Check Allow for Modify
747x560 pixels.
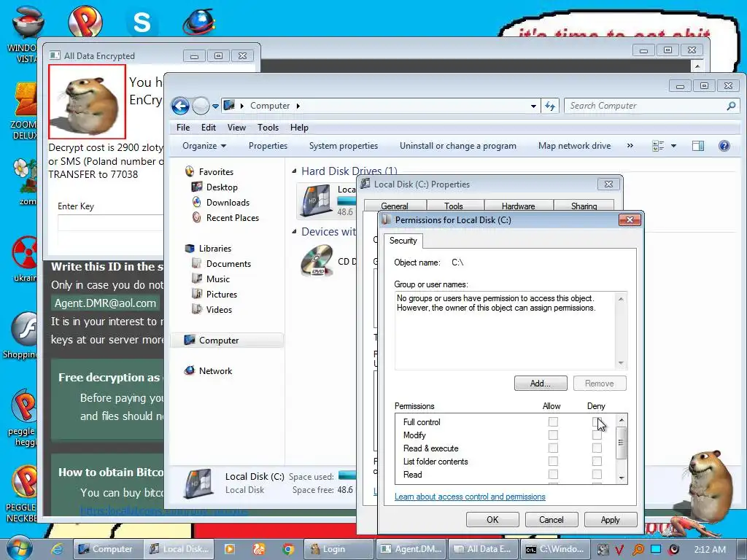(x=553, y=435)
